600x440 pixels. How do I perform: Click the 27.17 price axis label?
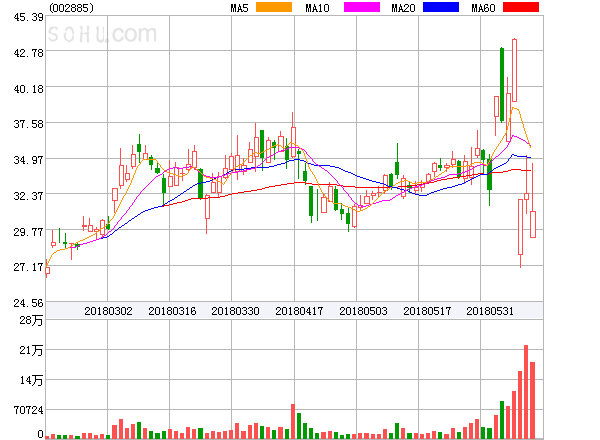[x=28, y=267]
